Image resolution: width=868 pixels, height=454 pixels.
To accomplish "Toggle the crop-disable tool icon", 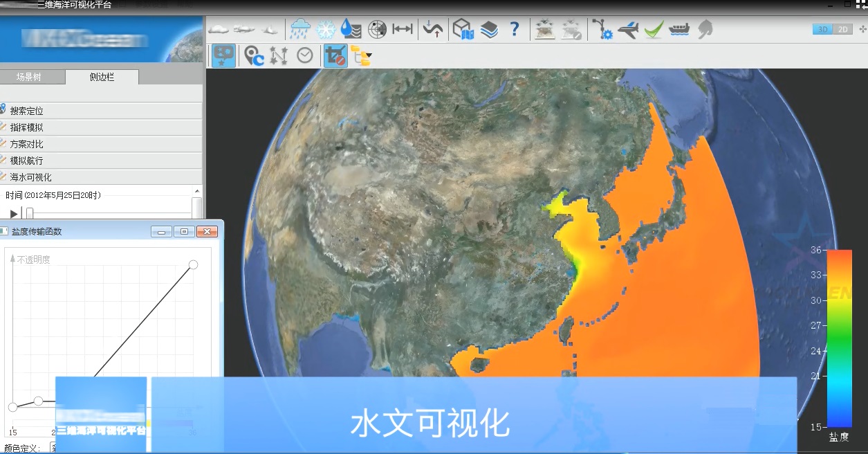I will coord(335,55).
